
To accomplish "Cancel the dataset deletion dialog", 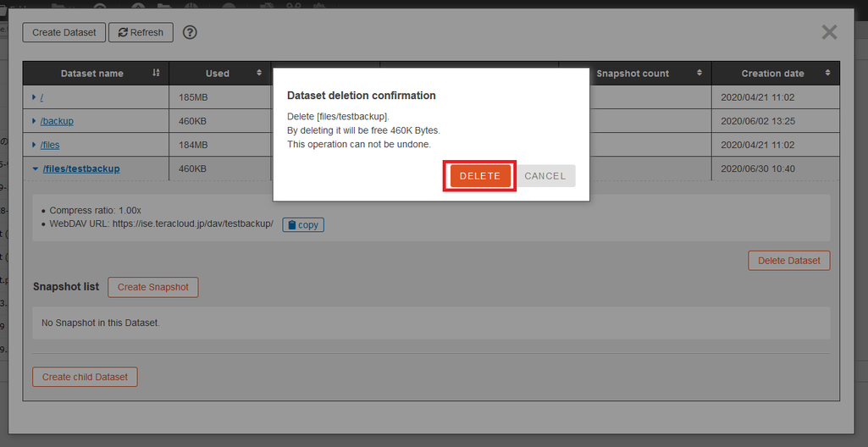I will (545, 176).
